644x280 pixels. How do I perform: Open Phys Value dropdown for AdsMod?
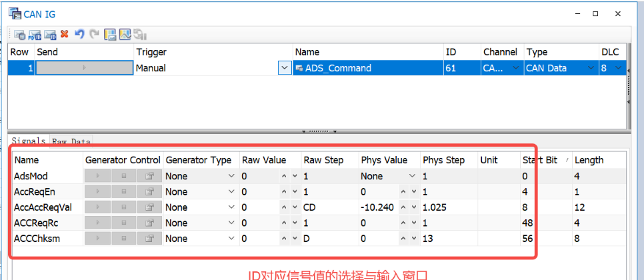[413, 176]
